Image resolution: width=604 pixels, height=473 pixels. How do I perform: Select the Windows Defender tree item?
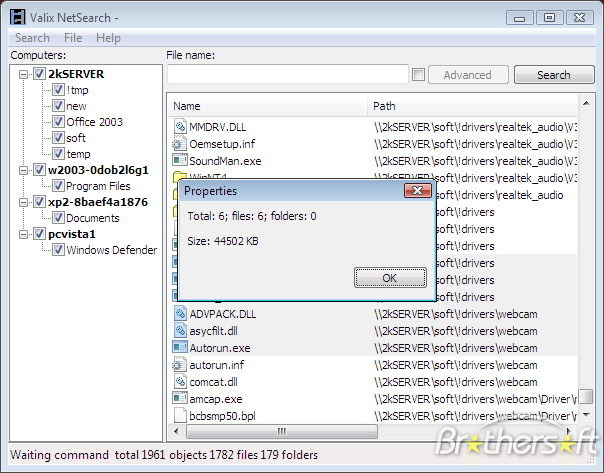112,250
